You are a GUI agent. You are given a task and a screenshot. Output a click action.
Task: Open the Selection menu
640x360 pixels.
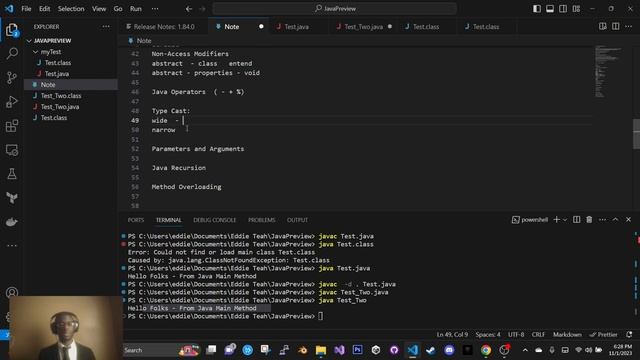pyautogui.click(x=71, y=9)
